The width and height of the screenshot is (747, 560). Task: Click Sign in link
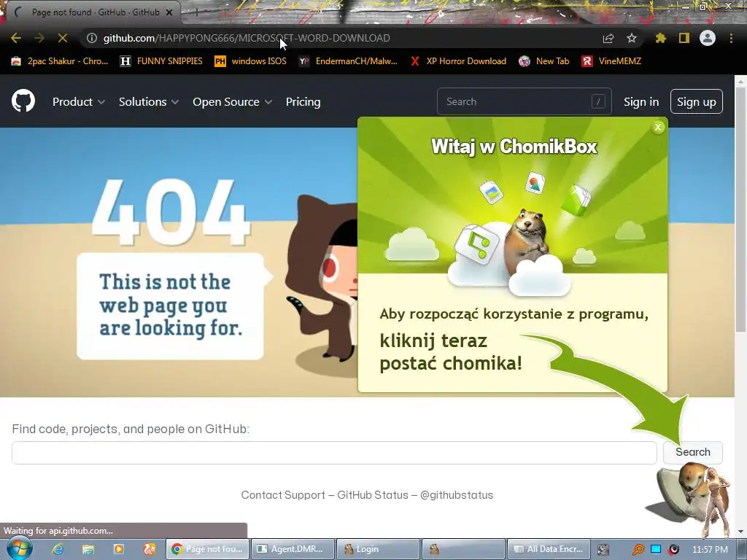coord(641,102)
